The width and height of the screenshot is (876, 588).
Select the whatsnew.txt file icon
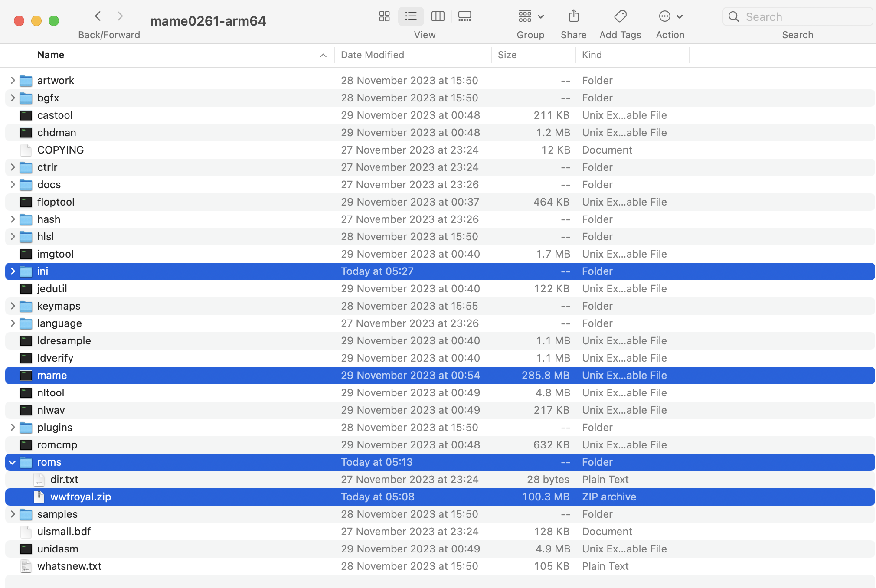pos(26,566)
